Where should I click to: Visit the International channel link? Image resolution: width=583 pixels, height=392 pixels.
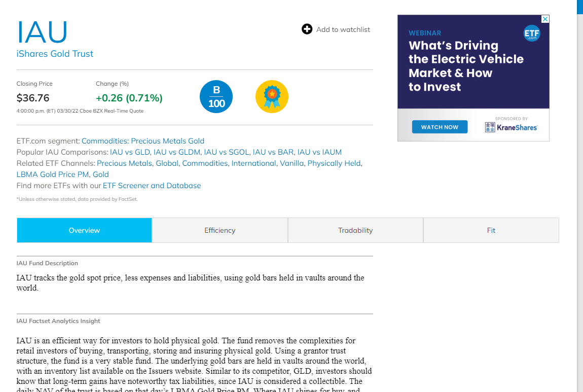pyautogui.click(x=253, y=163)
